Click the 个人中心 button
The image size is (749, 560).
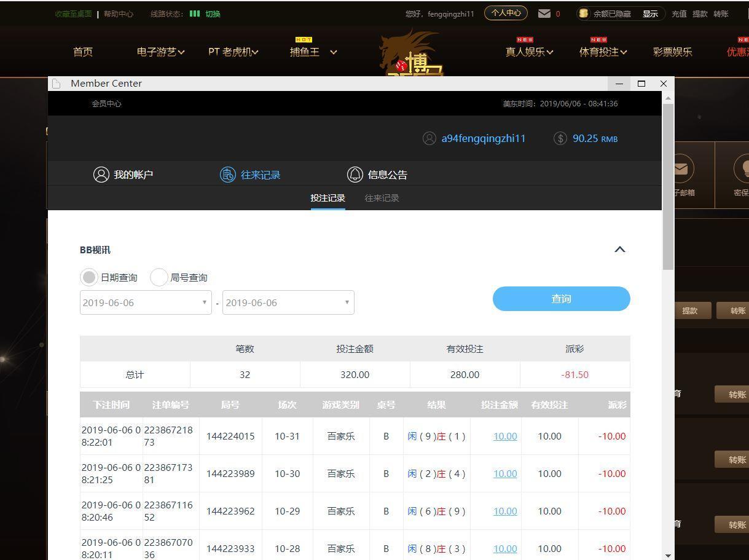pyautogui.click(x=506, y=13)
